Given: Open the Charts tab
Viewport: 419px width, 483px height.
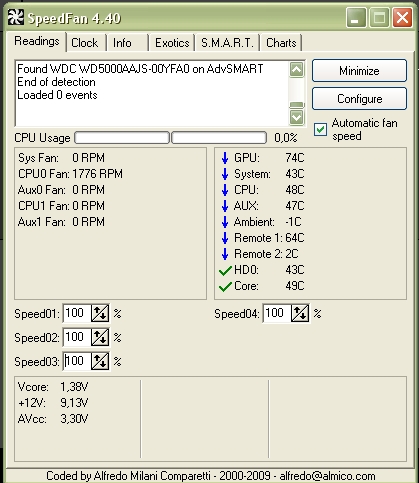Looking at the screenshot, I should click(x=281, y=43).
